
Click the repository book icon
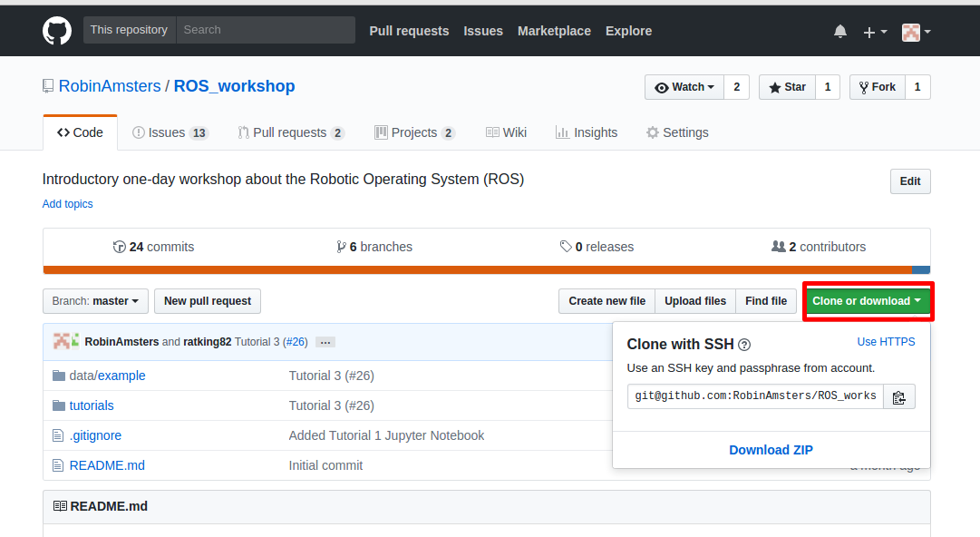coord(48,86)
